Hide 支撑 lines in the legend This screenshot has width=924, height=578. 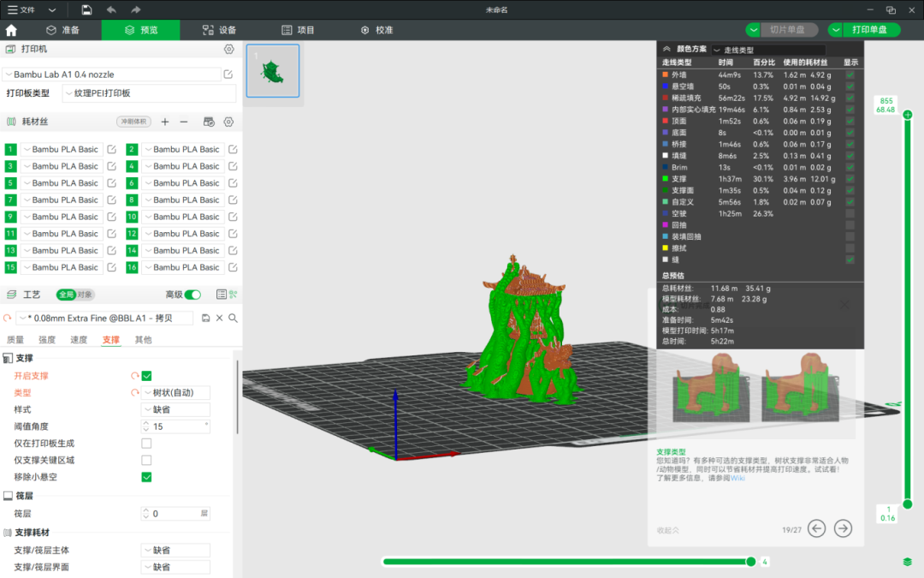850,179
